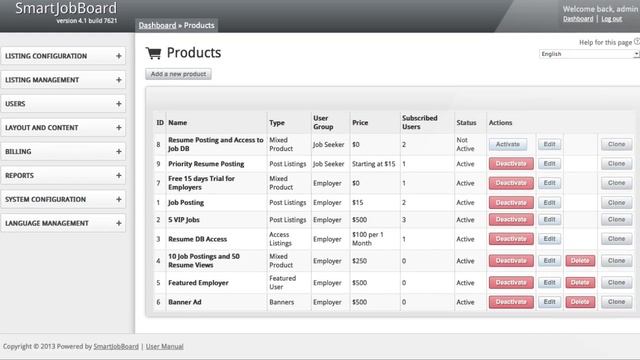Deactivate 10 Job Postings and 50 Resume Views

point(511,260)
